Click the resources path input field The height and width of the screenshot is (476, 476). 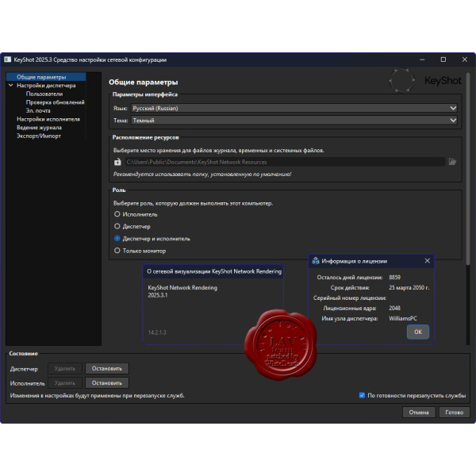pyautogui.click(x=286, y=162)
